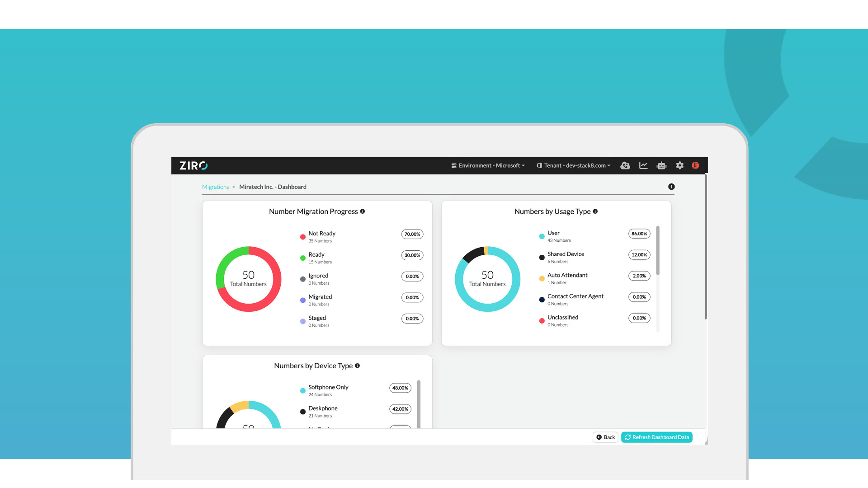The width and height of the screenshot is (868, 488).
Task: Open the robot automation icon
Action: [661, 166]
